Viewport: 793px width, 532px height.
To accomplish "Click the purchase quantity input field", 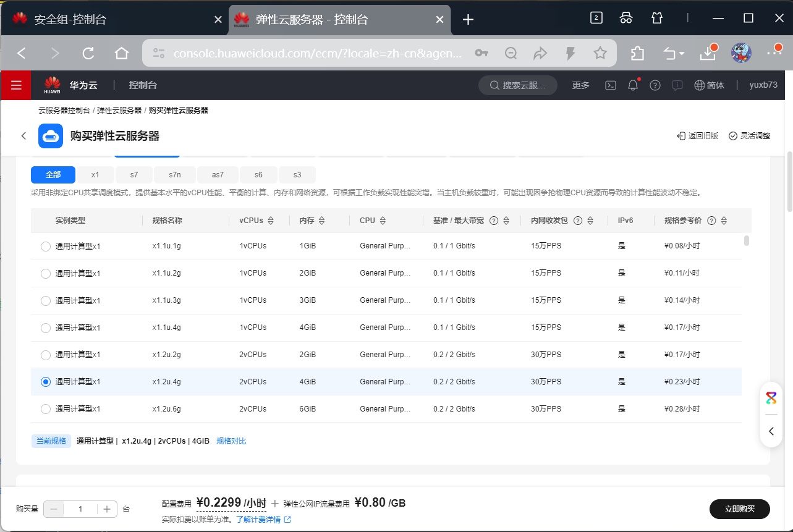I will coord(80,509).
